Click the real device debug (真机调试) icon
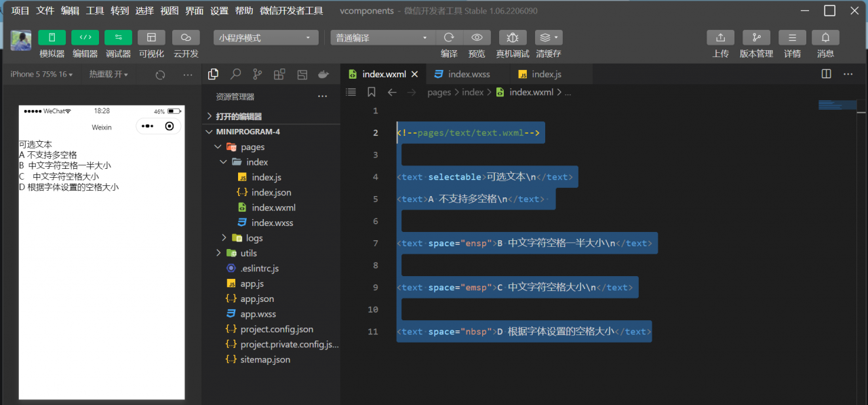The height and width of the screenshot is (405, 868). tap(513, 38)
